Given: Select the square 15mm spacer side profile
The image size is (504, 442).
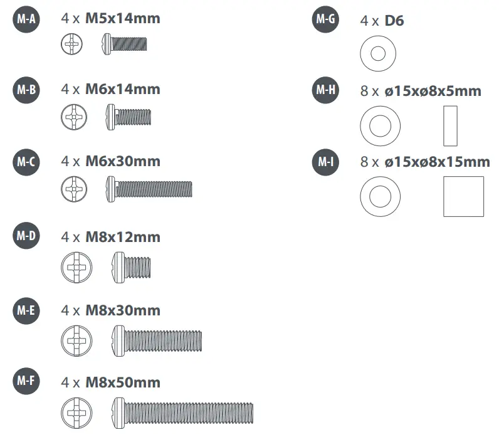Looking at the screenshot, I should [463, 196].
